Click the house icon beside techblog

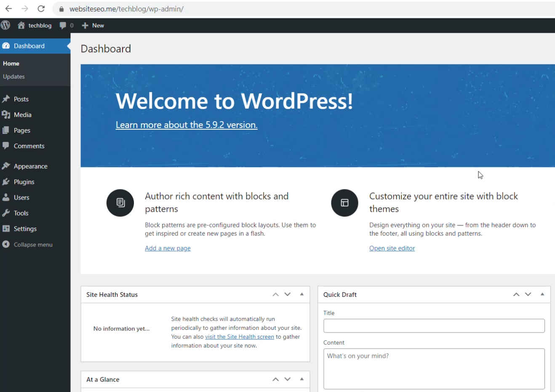click(x=21, y=25)
